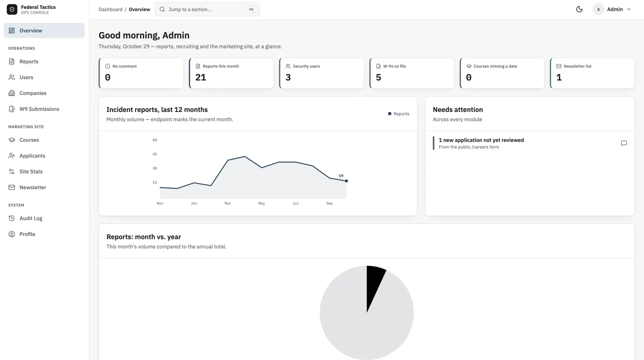Click the Applicants person-plus icon

click(x=12, y=155)
